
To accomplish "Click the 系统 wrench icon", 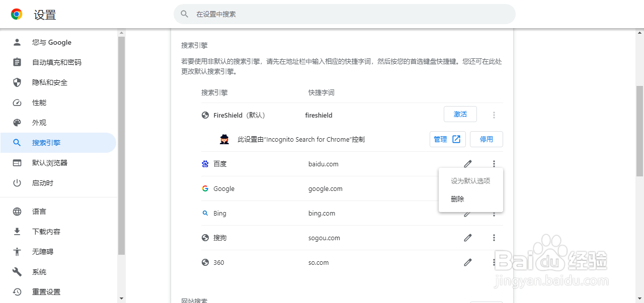I will pos(17,272).
